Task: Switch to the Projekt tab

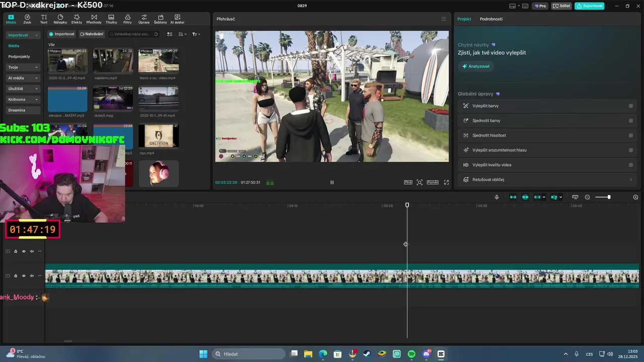Action: pos(464,19)
